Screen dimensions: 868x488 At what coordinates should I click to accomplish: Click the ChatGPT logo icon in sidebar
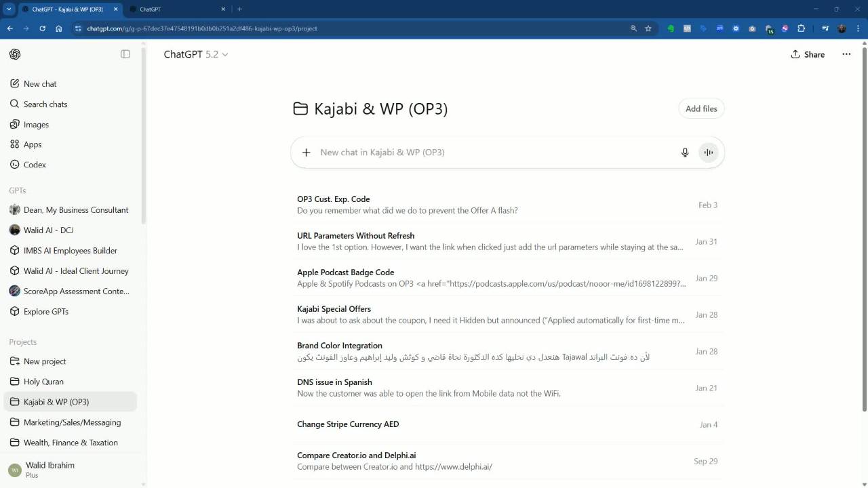15,54
